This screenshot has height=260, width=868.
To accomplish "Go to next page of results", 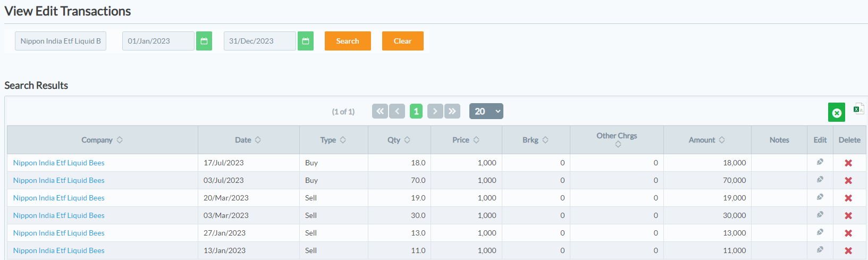I will [435, 111].
